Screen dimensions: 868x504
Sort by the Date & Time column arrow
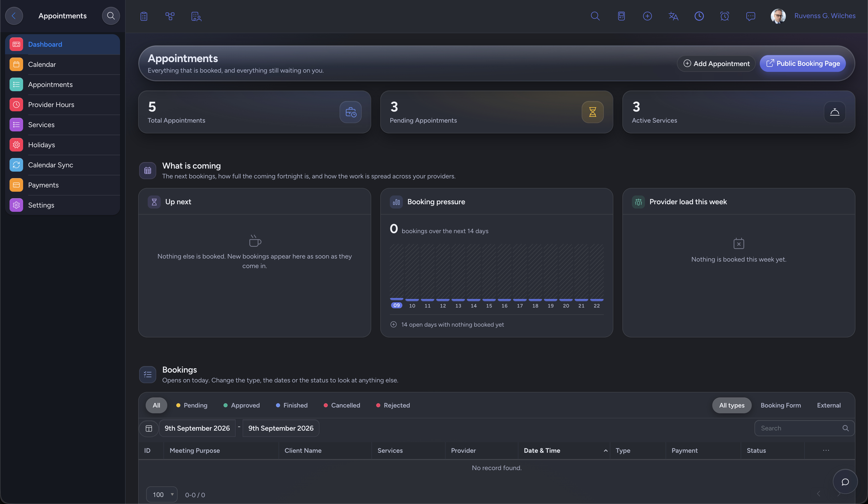click(x=605, y=450)
